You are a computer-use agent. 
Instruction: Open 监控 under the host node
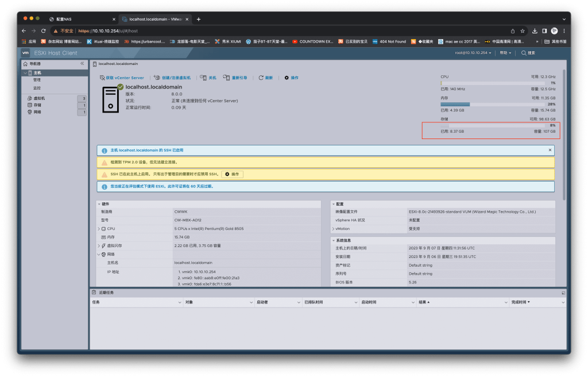pos(37,88)
